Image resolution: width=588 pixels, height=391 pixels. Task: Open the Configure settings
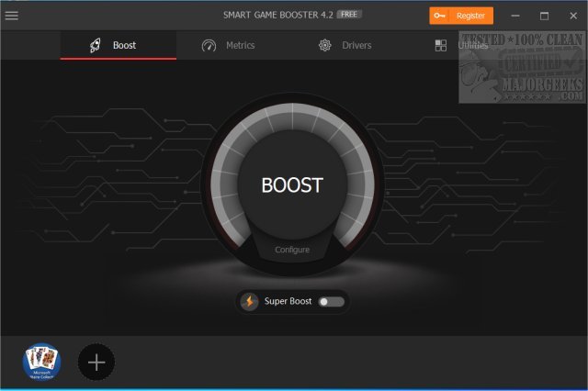click(x=292, y=250)
